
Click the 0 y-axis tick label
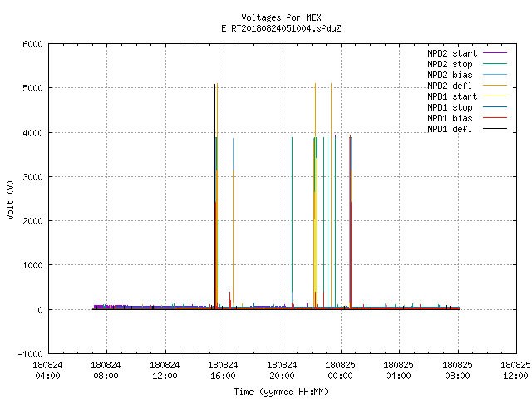coord(40,310)
